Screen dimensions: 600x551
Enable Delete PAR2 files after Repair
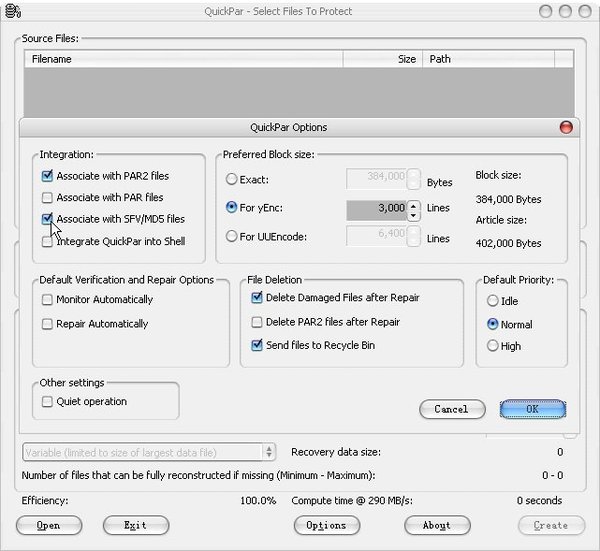pos(257,322)
